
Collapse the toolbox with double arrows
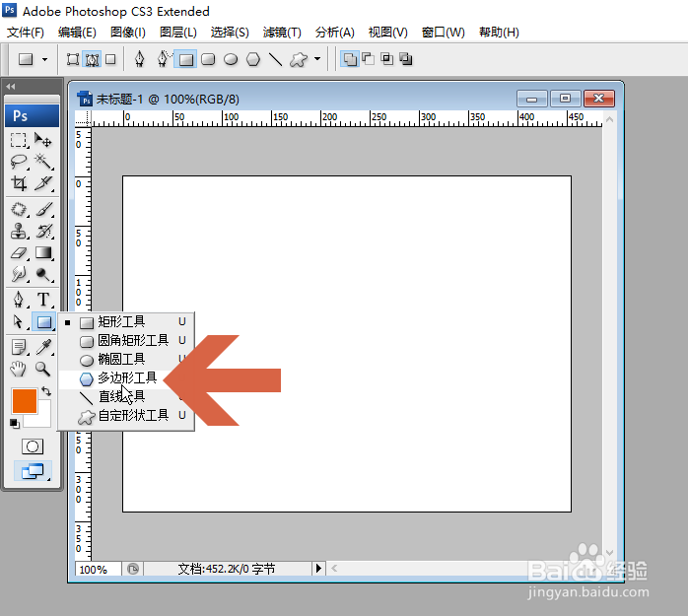click(x=11, y=87)
